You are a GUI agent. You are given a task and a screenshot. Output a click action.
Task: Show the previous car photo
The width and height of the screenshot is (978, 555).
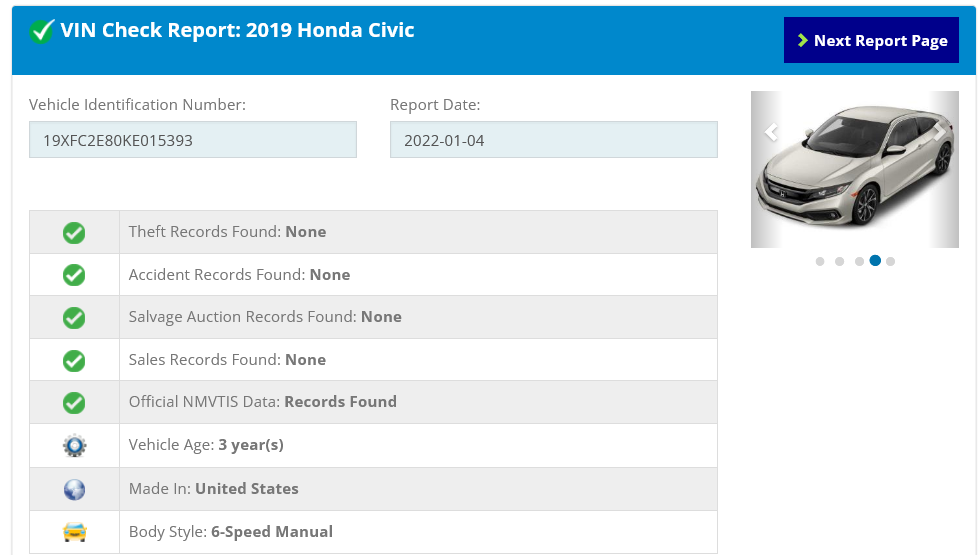(771, 132)
